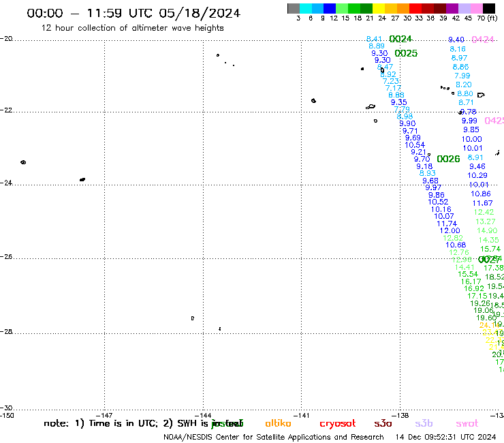The height and width of the screenshot is (443, 504).
Task: Select the wave height value 10.29
Action: click(x=477, y=175)
